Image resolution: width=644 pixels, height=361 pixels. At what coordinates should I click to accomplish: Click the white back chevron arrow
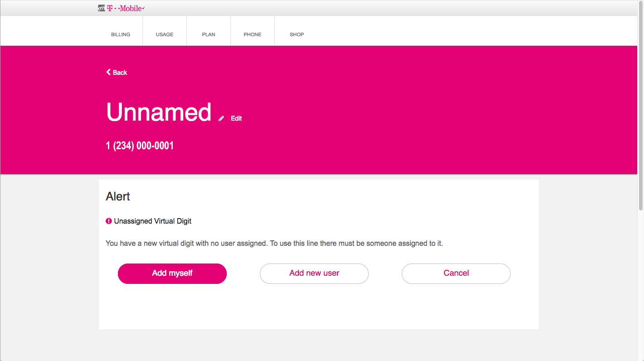click(108, 72)
